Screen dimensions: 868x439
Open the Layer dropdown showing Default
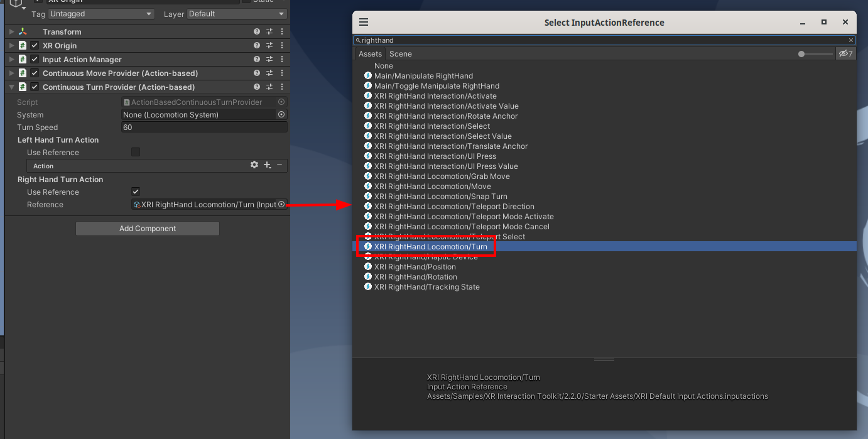[x=236, y=14]
